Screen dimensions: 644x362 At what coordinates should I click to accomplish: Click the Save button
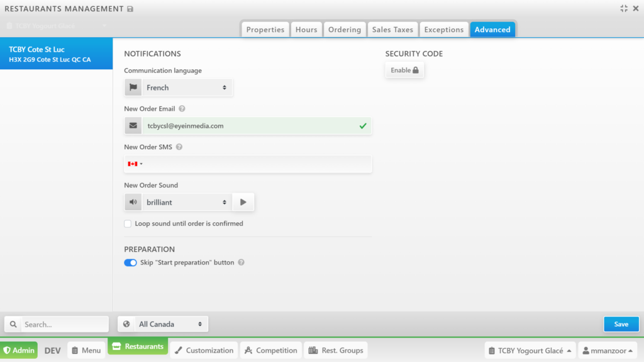[621, 324]
